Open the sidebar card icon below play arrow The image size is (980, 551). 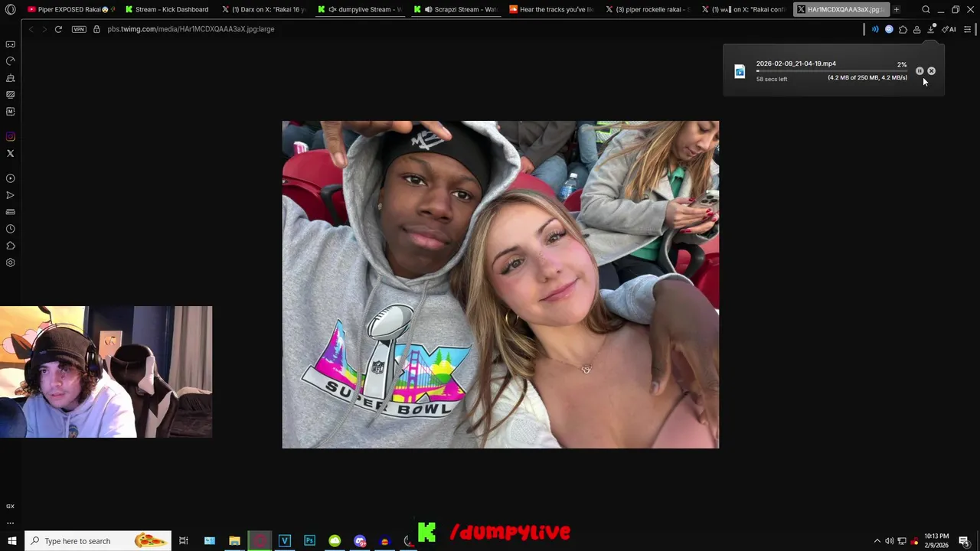coord(10,212)
